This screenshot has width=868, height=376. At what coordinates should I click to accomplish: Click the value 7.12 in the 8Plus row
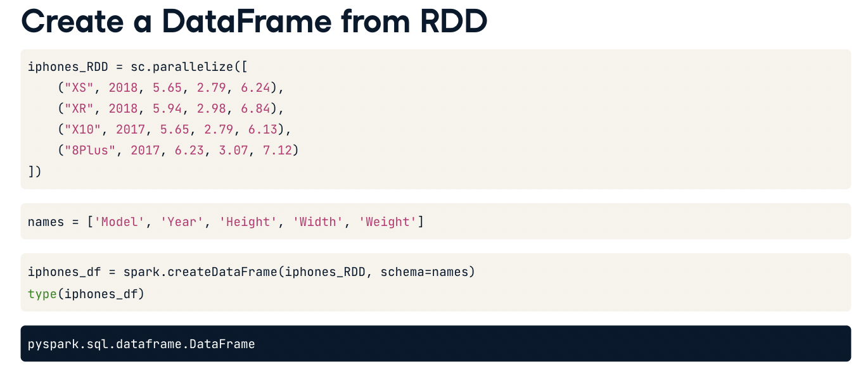[278, 150]
